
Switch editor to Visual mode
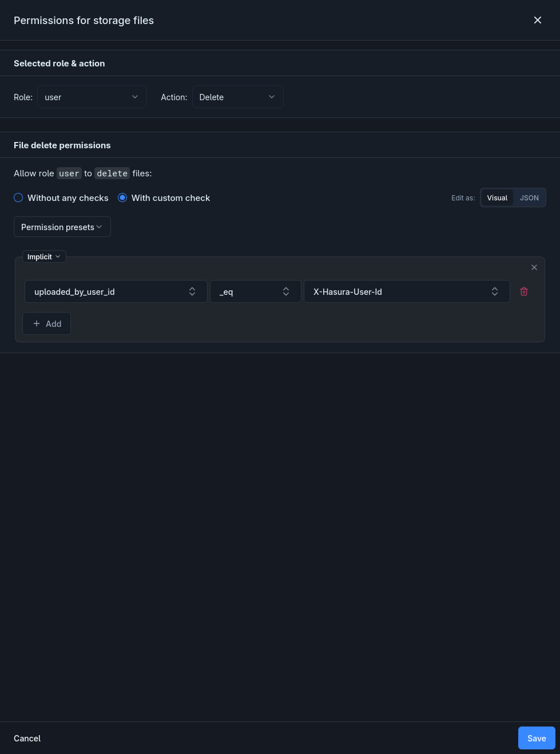point(497,198)
